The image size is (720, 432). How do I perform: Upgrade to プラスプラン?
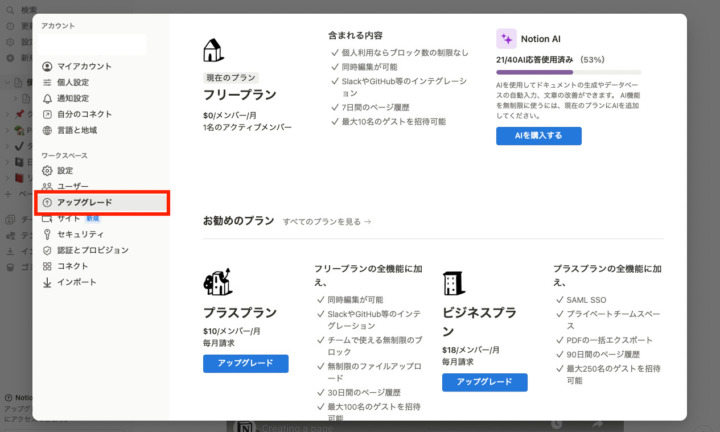(x=246, y=363)
